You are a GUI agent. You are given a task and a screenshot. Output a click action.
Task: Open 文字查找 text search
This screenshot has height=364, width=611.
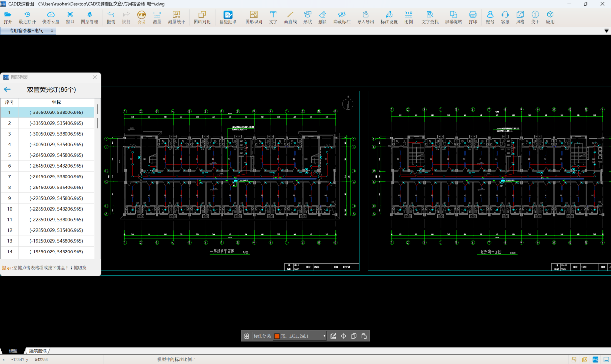pyautogui.click(x=429, y=17)
